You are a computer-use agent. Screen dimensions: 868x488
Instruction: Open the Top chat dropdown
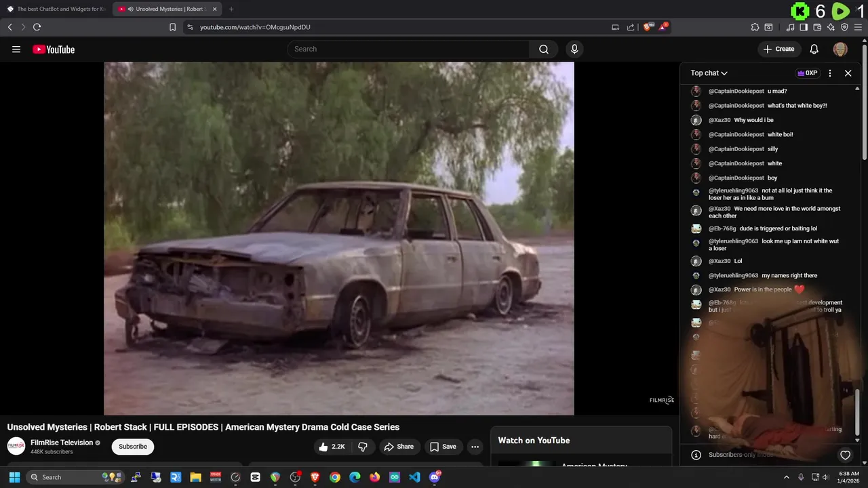click(709, 73)
